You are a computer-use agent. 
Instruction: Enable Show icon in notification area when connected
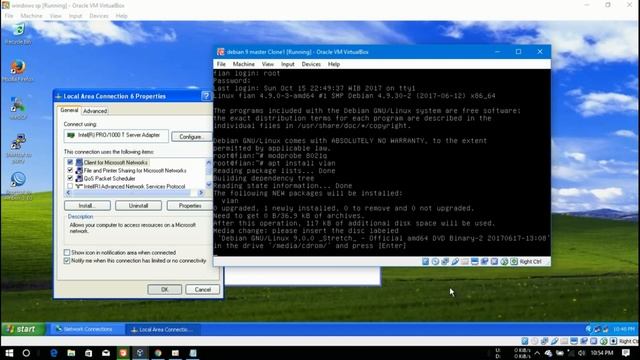67,253
